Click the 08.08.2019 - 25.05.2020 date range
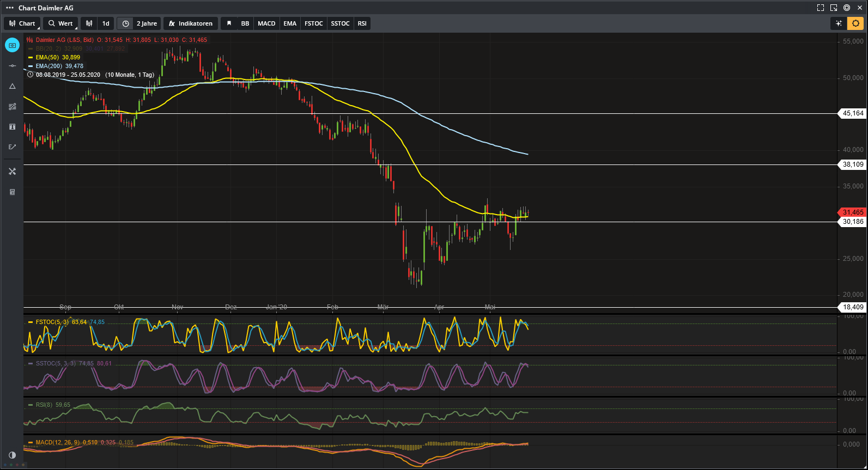Viewport: 868px width, 470px height. click(x=68, y=75)
